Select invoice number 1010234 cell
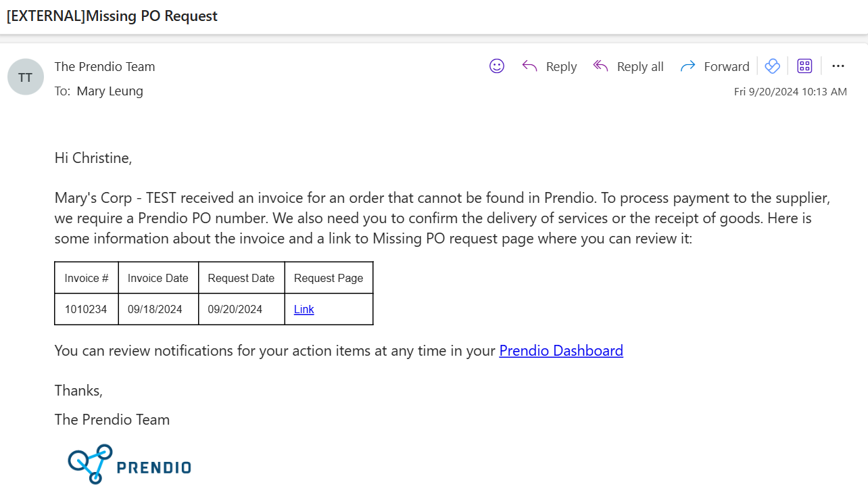 click(87, 309)
